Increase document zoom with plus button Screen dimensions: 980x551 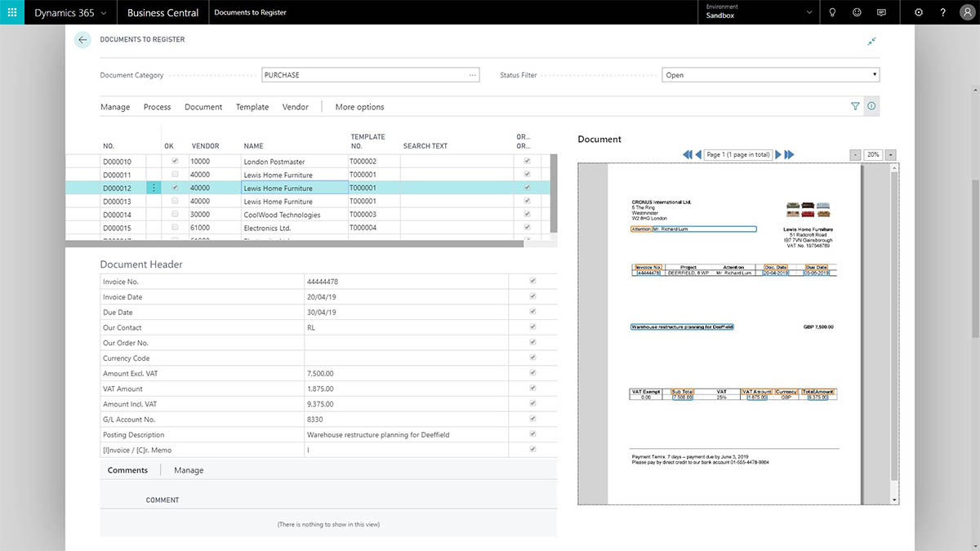[890, 154]
